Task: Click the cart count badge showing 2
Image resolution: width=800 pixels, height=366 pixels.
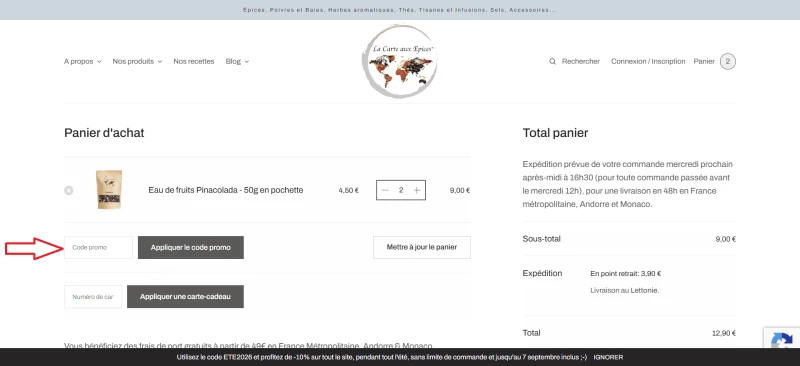Action: pyautogui.click(x=728, y=61)
